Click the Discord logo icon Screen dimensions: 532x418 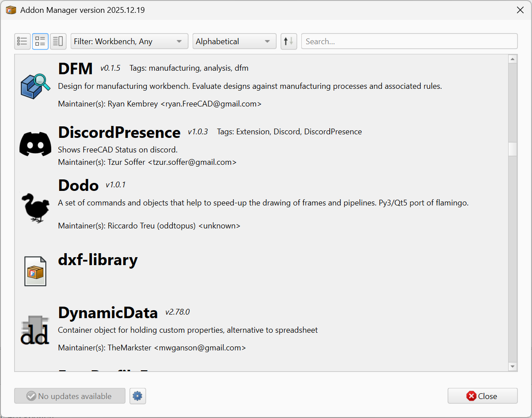[35, 144]
